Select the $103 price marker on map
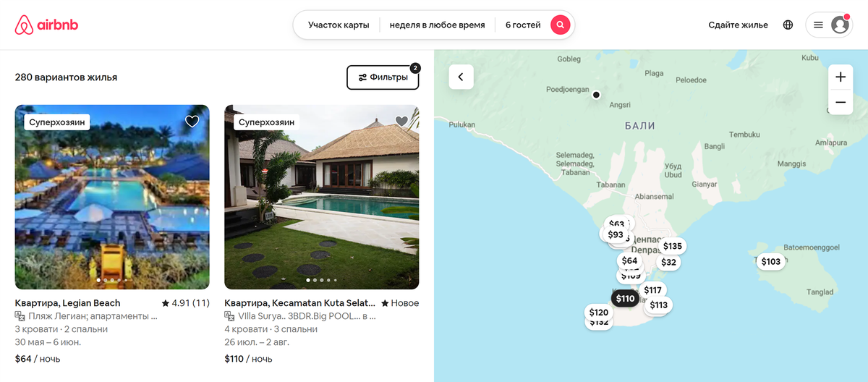The height and width of the screenshot is (382, 868). [771, 262]
